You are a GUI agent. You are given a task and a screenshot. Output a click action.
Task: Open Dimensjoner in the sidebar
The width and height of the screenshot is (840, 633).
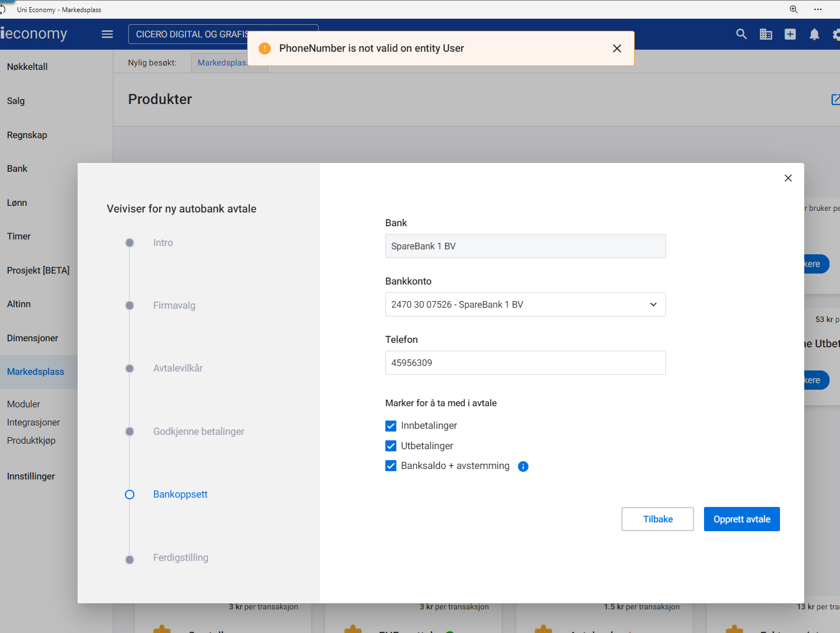tap(32, 338)
